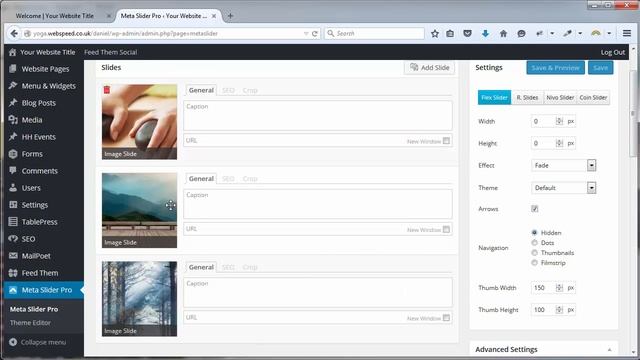Viewport: 640px width, 360px height.
Task: Click the Log Out link
Action: point(613,52)
